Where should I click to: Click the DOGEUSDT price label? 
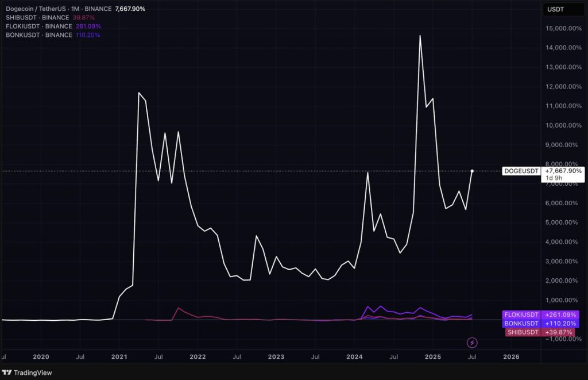click(521, 171)
